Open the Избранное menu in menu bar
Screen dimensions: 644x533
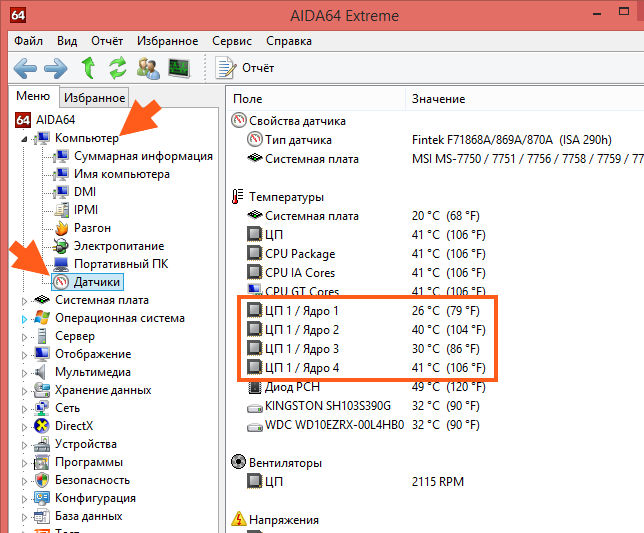pos(168,41)
